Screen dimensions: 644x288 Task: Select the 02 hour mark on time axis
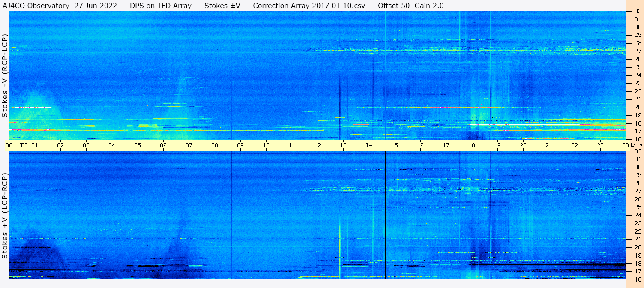click(60, 145)
